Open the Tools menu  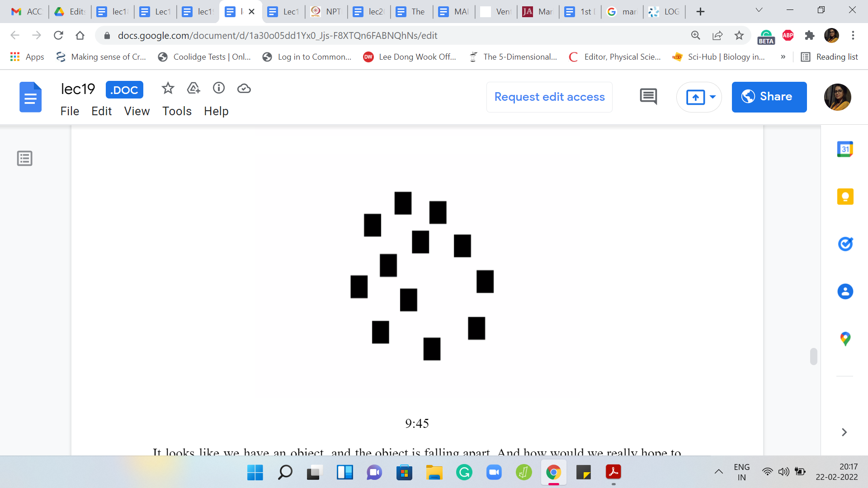pos(177,111)
